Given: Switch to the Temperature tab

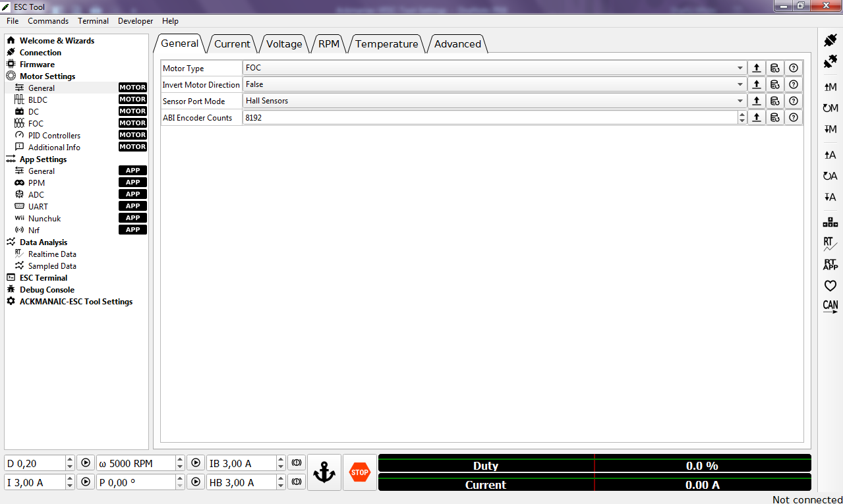Looking at the screenshot, I should point(386,44).
